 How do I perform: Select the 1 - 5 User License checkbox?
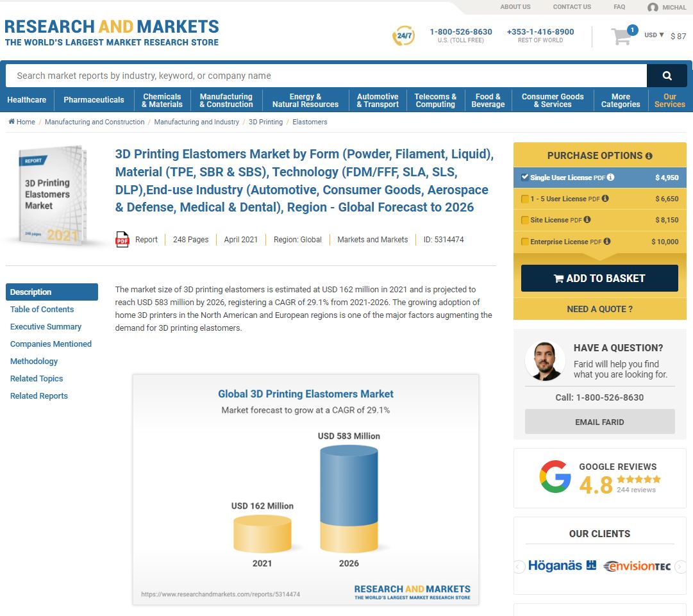525,199
